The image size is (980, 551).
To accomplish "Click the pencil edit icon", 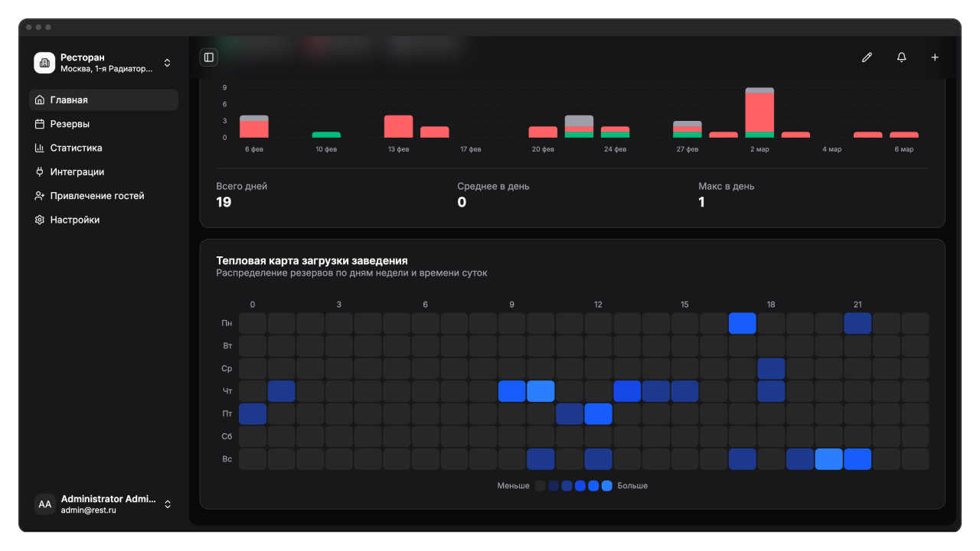I will point(867,57).
